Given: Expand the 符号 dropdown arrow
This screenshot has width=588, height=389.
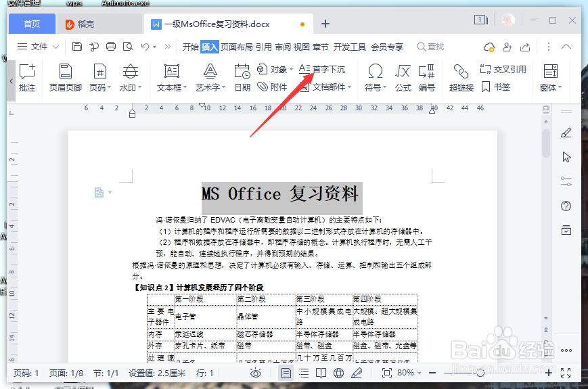Looking at the screenshot, I should pyautogui.click(x=384, y=87).
